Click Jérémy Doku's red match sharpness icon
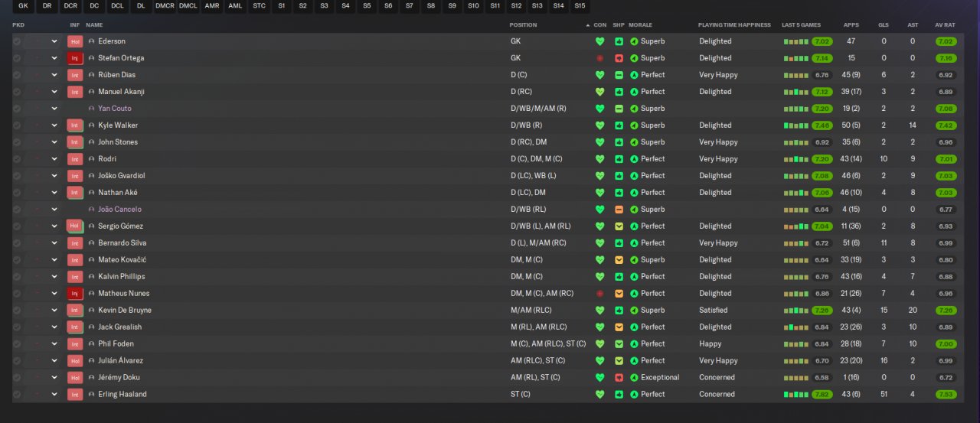The image size is (980, 423). coord(619,378)
